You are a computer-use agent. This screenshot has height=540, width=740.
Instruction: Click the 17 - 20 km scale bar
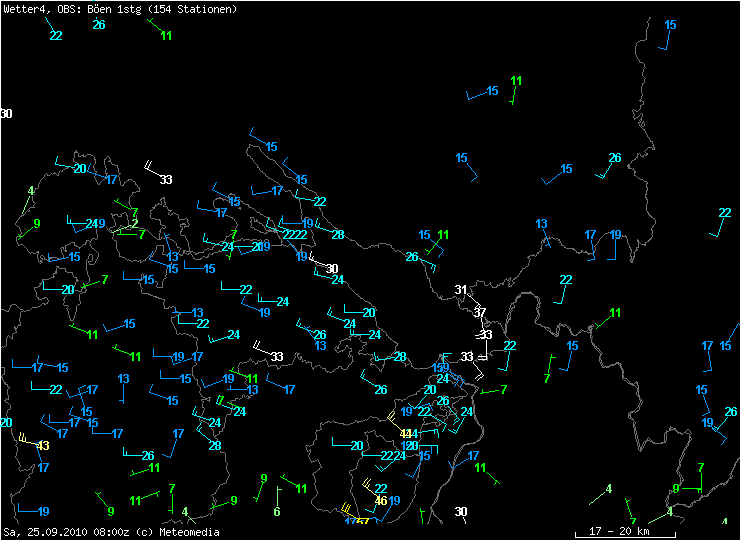[617, 531]
